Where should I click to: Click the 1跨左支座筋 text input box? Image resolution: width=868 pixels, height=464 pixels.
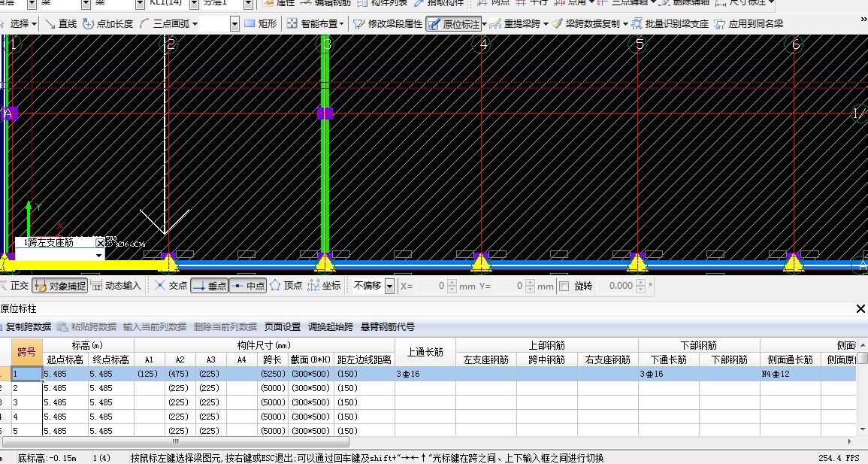click(55, 255)
